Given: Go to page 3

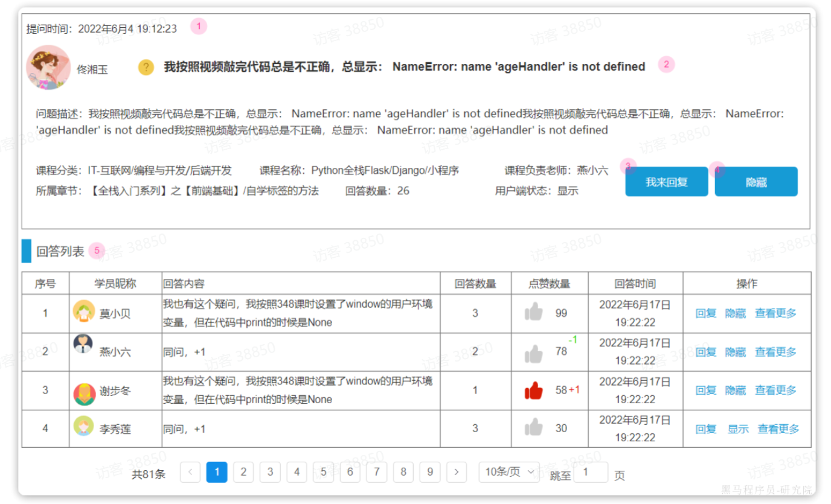Looking at the screenshot, I should pyautogui.click(x=270, y=472).
